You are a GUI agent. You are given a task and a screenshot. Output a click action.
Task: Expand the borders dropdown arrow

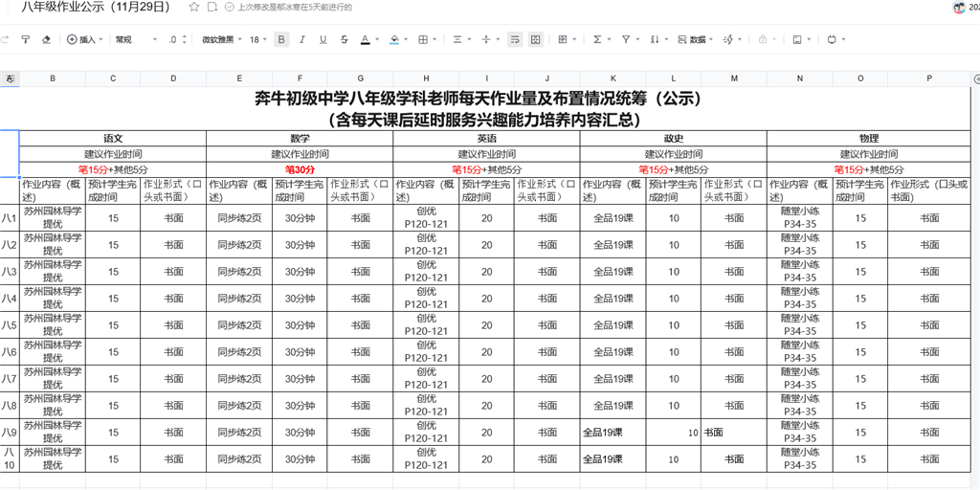pyautogui.click(x=435, y=39)
